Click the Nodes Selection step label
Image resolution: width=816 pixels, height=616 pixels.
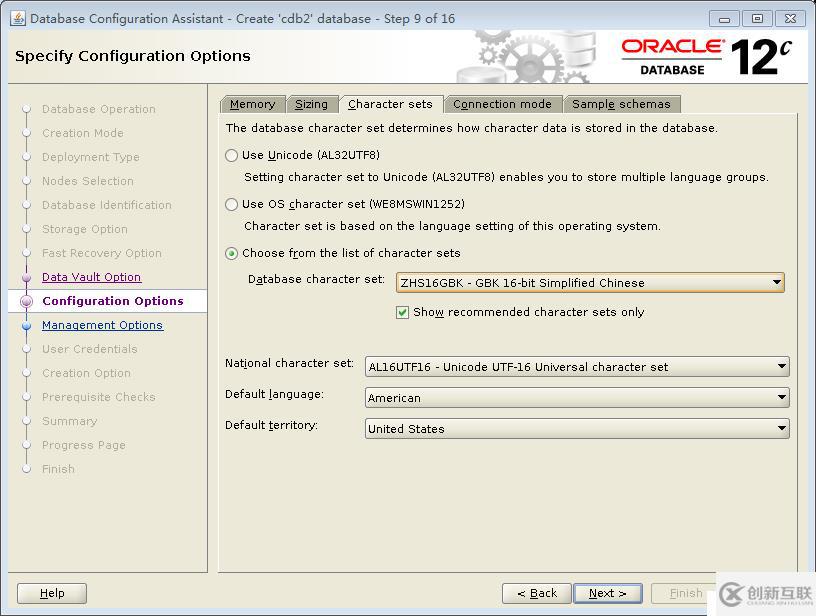88,181
